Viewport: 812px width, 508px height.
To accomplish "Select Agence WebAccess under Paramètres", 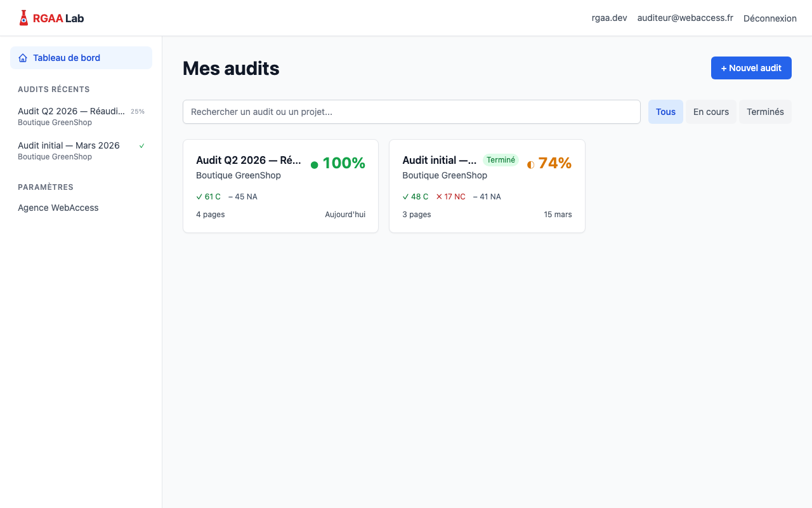I will pos(58,208).
